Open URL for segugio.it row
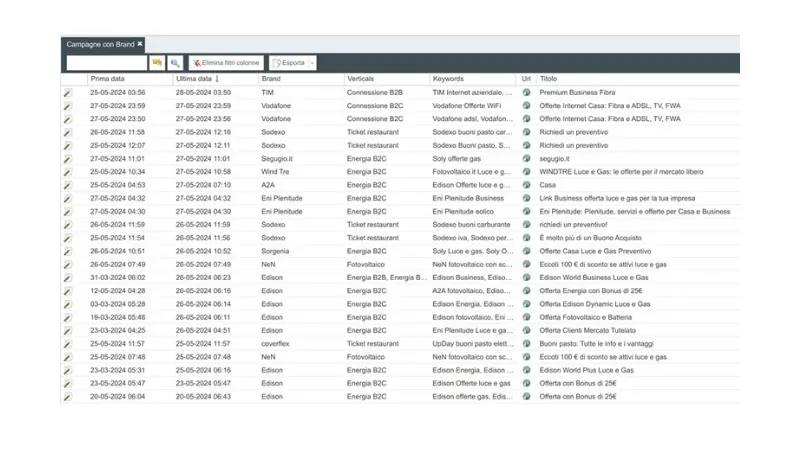This screenshot has height=450, width=800. pos(526,159)
